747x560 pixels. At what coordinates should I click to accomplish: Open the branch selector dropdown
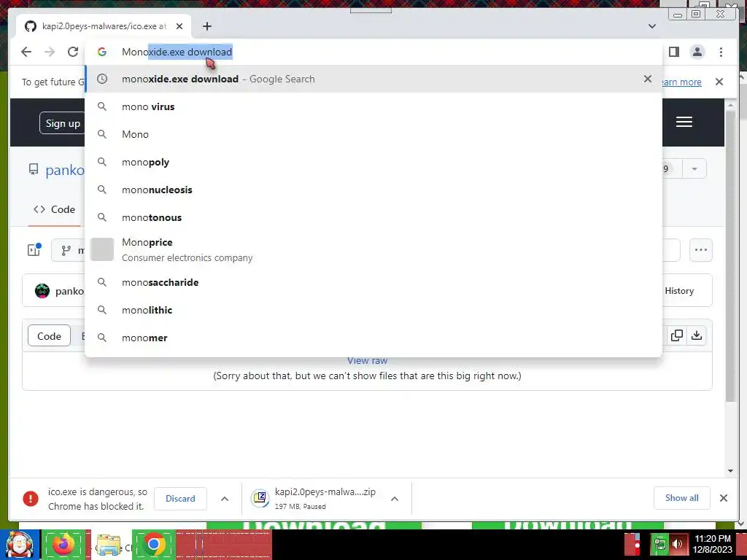(69, 250)
